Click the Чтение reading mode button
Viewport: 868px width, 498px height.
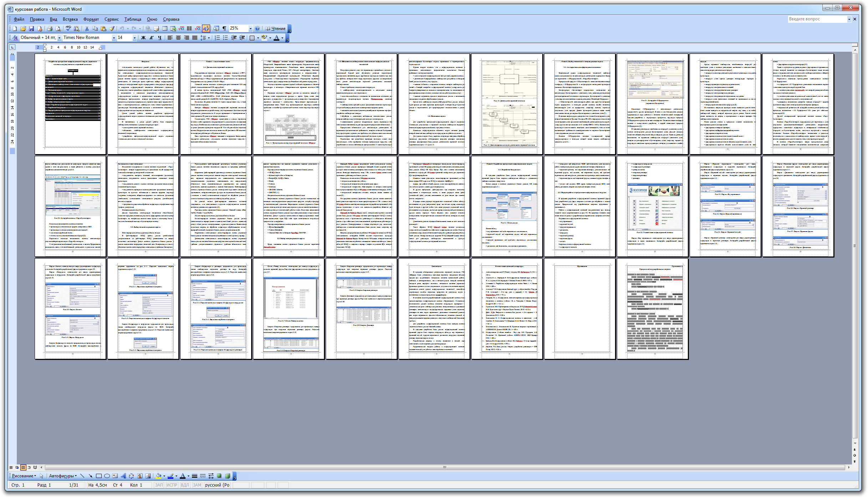275,29
